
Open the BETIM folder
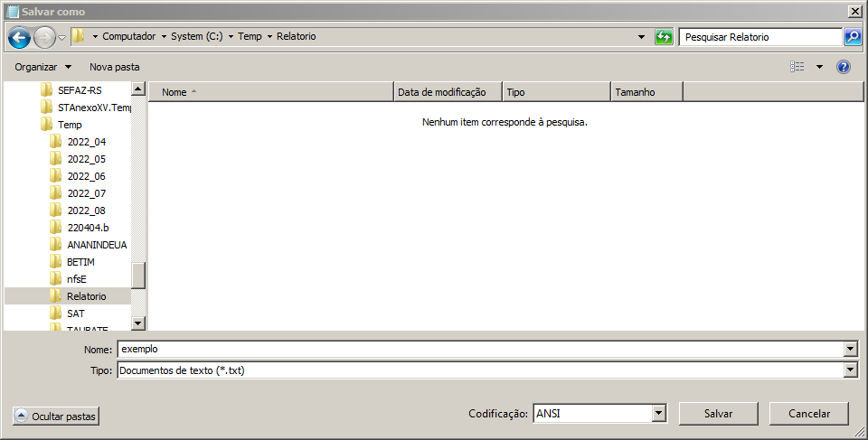pyautogui.click(x=80, y=262)
